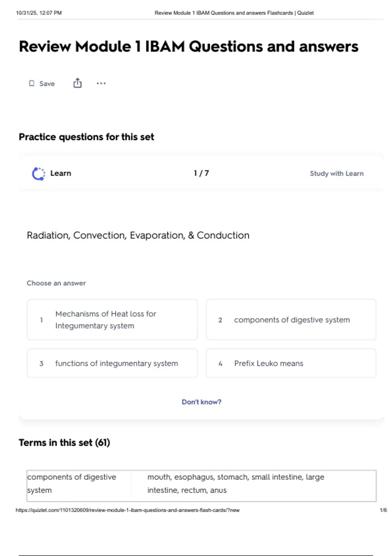
Task: Click the Save label beside the bookmark
Action: point(47,84)
